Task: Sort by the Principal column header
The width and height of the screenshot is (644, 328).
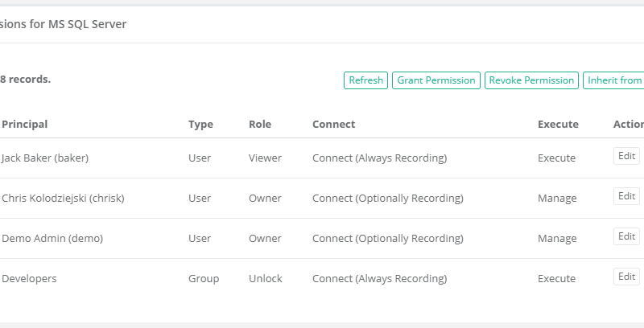Action: coord(25,125)
